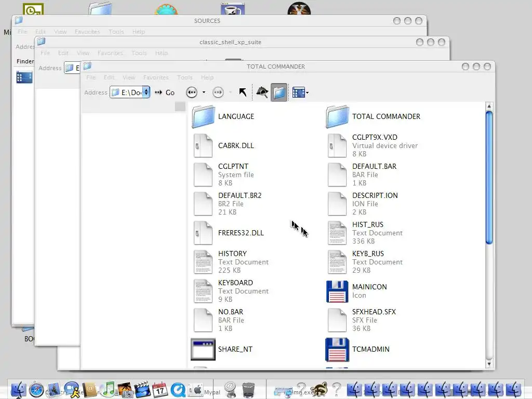The image size is (532, 399).
Task: Open Favorites menu in Total Commander window
Action: 156,77
